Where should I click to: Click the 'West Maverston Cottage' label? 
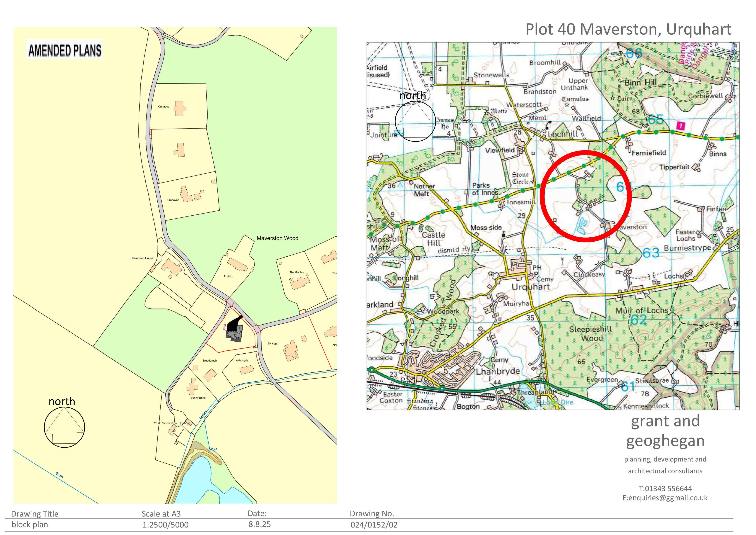click(x=172, y=423)
